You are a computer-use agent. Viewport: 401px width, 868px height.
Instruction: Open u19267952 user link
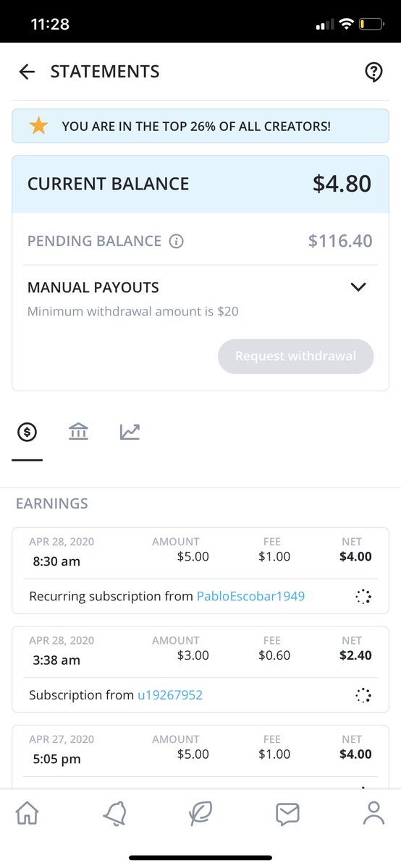pos(170,695)
